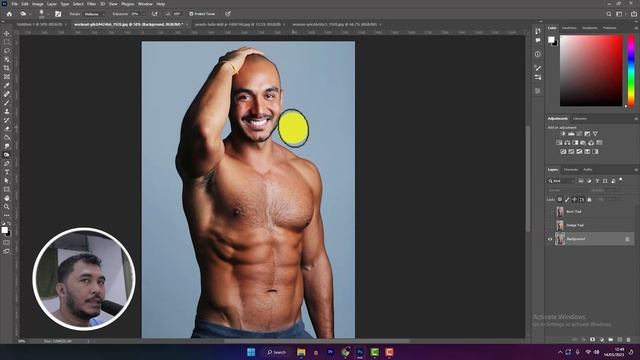Image resolution: width=640 pixels, height=360 pixels.
Task: Select the Crop tool
Action: tap(7, 68)
